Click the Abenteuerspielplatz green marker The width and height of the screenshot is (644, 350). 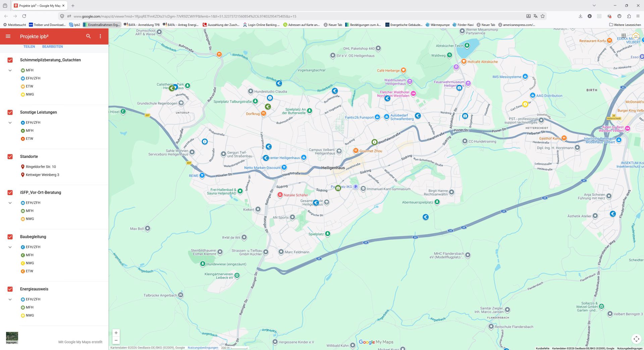[437, 202]
